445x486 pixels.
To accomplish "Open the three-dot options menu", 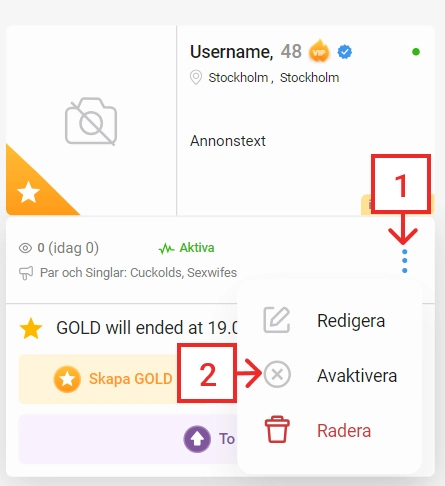I will click(404, 261).
